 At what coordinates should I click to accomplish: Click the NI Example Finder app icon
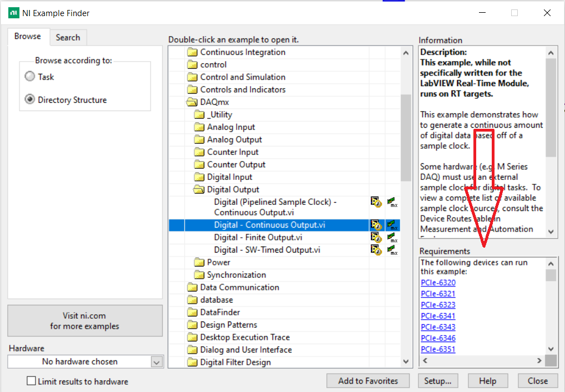(14, 13)
